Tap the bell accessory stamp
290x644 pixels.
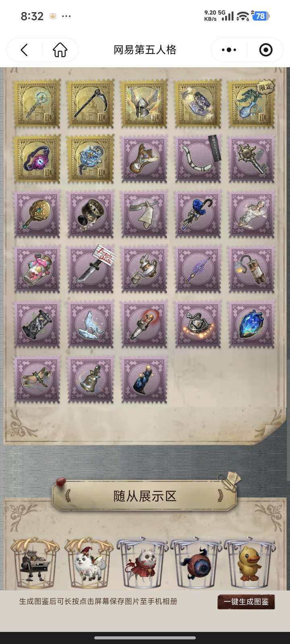[90, 379]
